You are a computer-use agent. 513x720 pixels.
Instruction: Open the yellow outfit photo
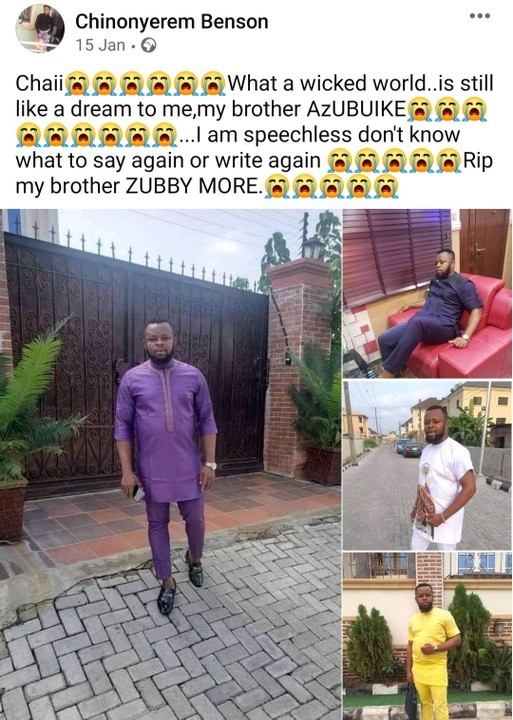(x=427, y=636)
